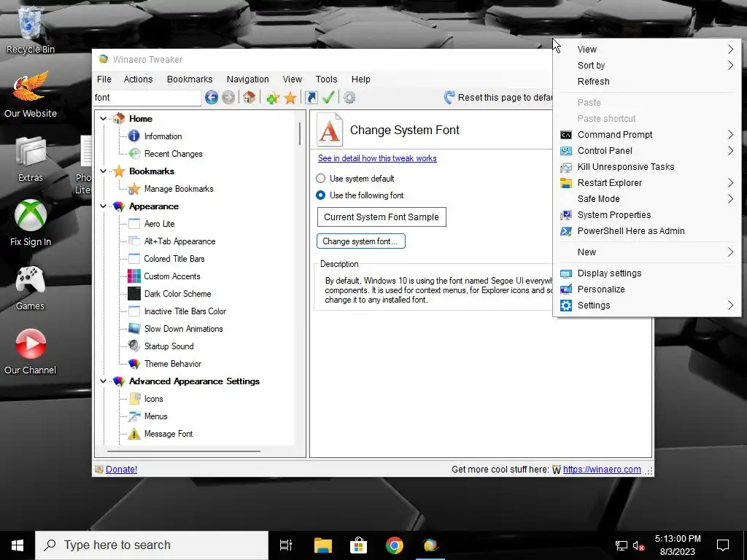Open the Tools menu
The height and width of the screenshot is (560, 747).
(x=326, y=79)
